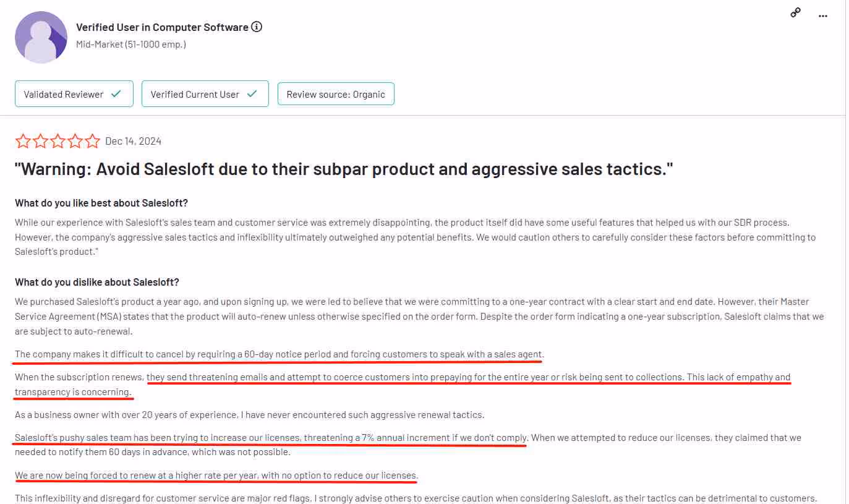Viewport: 849px width, 504px height.
Task: Click the third star in the rating row
Action: point(58,140)
